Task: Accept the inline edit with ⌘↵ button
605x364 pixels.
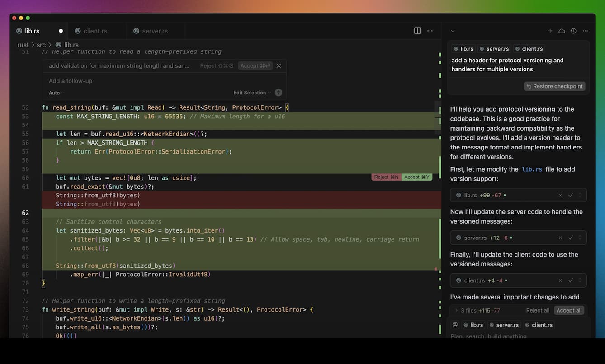Action: tap(255, 65)
